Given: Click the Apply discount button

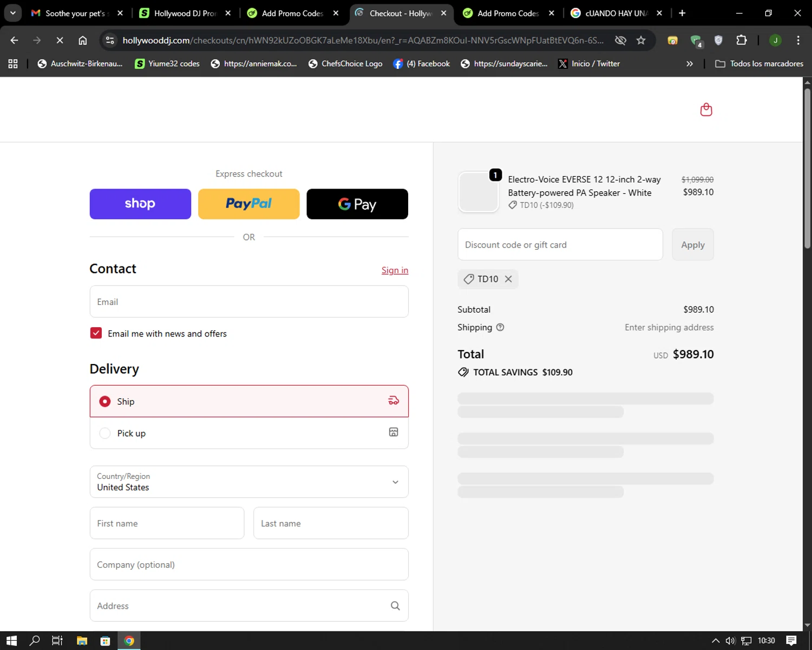Looking at the screenshot, I should [693, 244].
